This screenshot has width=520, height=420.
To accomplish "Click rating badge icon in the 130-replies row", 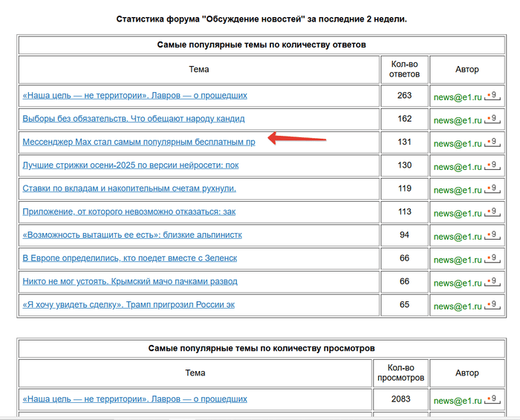I will (x=492, y=165).
